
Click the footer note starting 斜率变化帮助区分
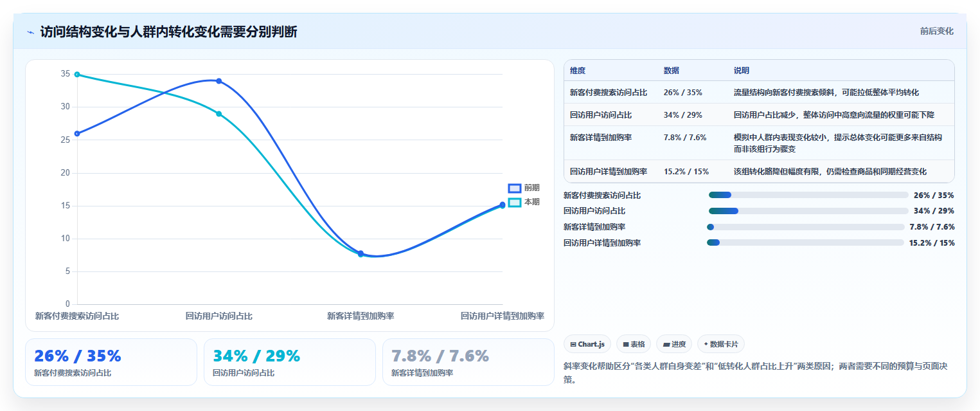click(756, 373)
